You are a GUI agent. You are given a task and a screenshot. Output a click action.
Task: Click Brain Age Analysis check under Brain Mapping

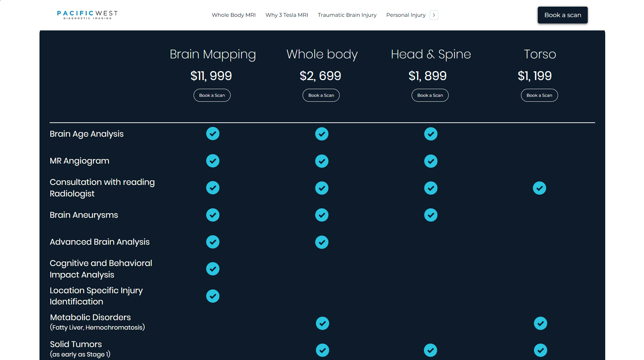[213, 134]
